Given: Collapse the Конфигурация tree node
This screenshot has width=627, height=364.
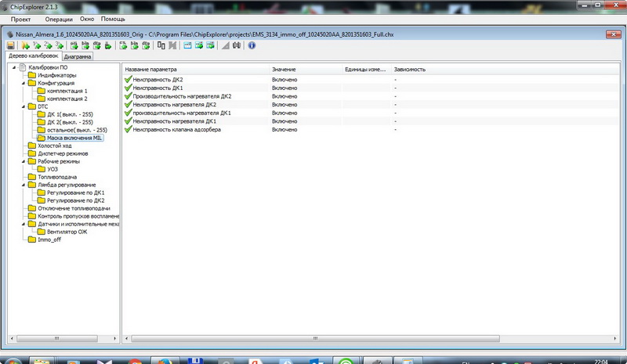Looking at the screenshot, I should pyautogui.click(x=24, y=83).
